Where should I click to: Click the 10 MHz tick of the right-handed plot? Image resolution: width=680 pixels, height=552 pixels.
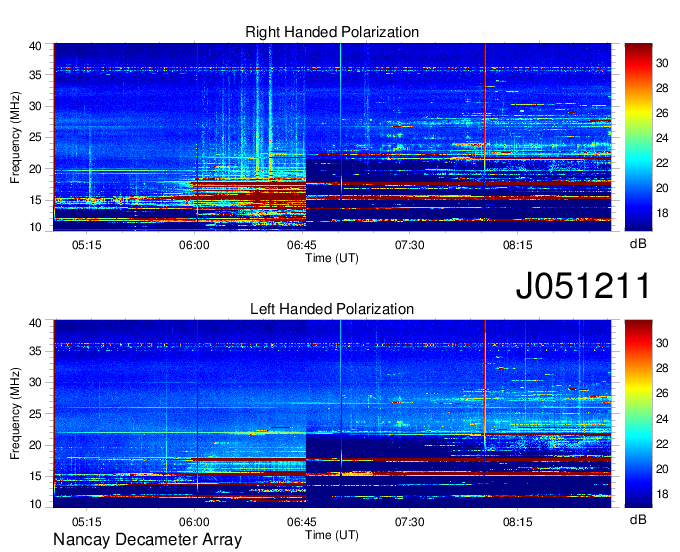tap(35, 227)
